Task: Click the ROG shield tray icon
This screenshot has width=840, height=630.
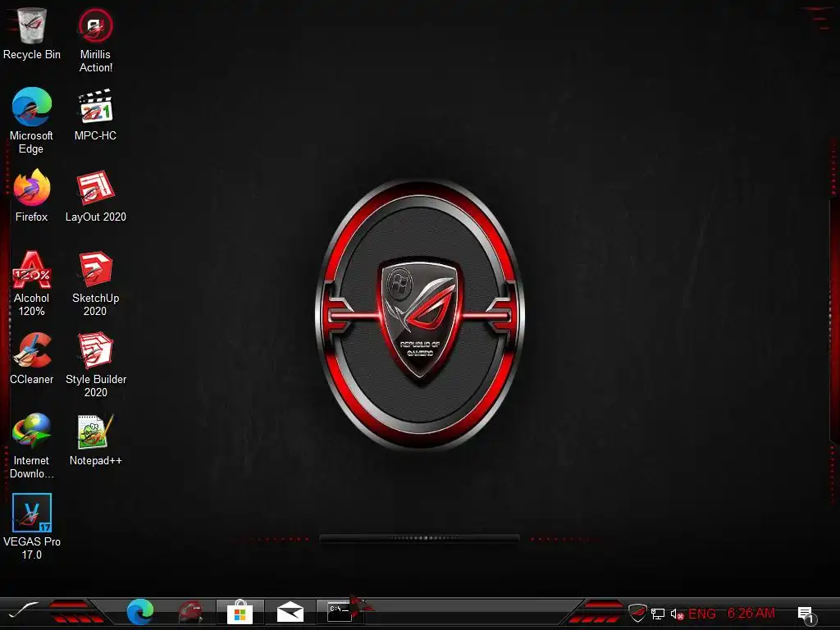Action: pyautogui.click(x=637, y=613)
